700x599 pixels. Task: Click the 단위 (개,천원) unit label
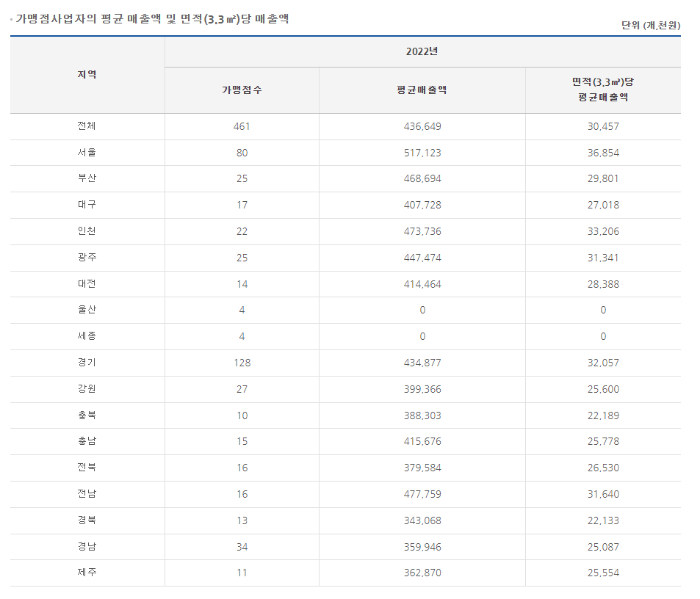click(650, 26)
